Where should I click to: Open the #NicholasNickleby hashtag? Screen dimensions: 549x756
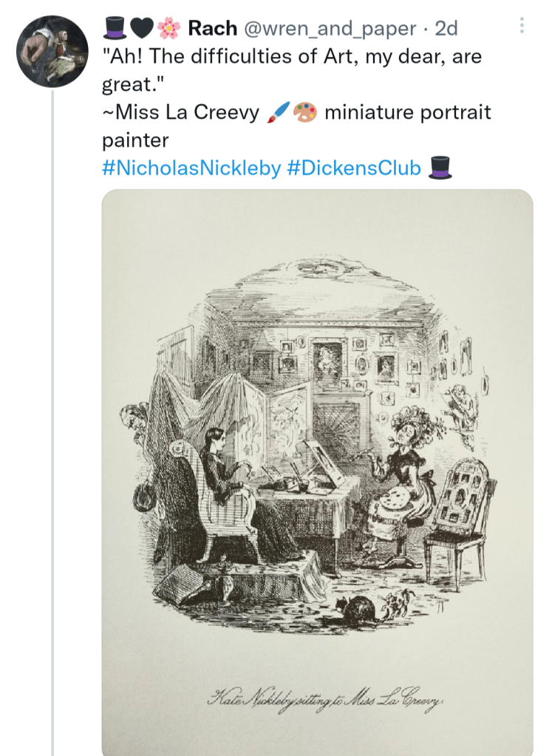(191, 168)
